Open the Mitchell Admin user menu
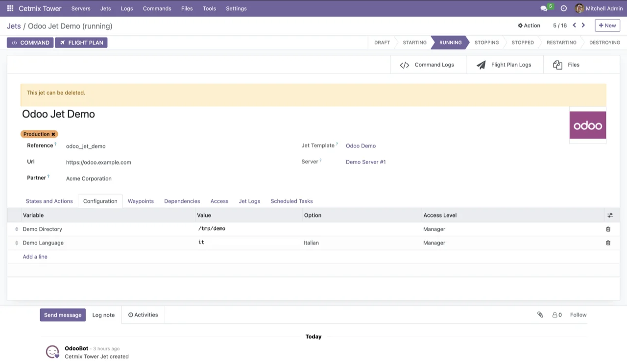This screenshot has height=364, width=627. [598, 8]
